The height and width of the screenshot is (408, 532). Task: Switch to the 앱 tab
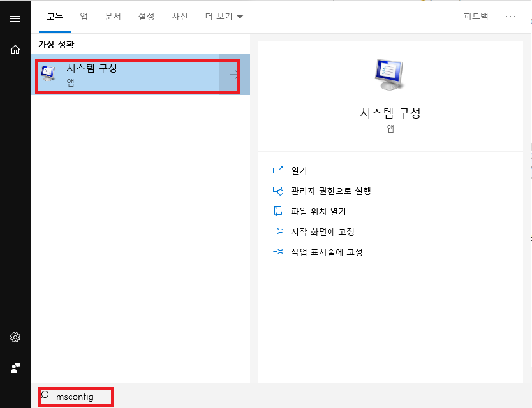pyautogui.click(x=84, y=17)
